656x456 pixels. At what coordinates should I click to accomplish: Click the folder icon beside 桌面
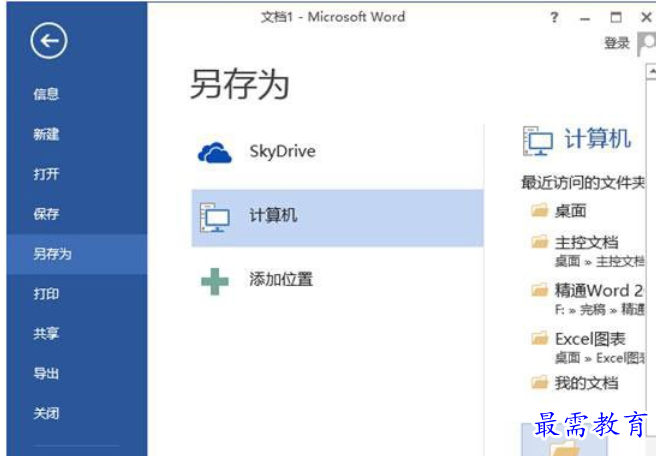point(539,210)
